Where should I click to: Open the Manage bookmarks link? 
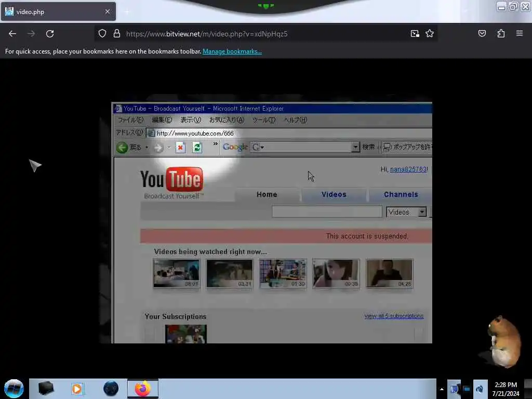point(232,51)
